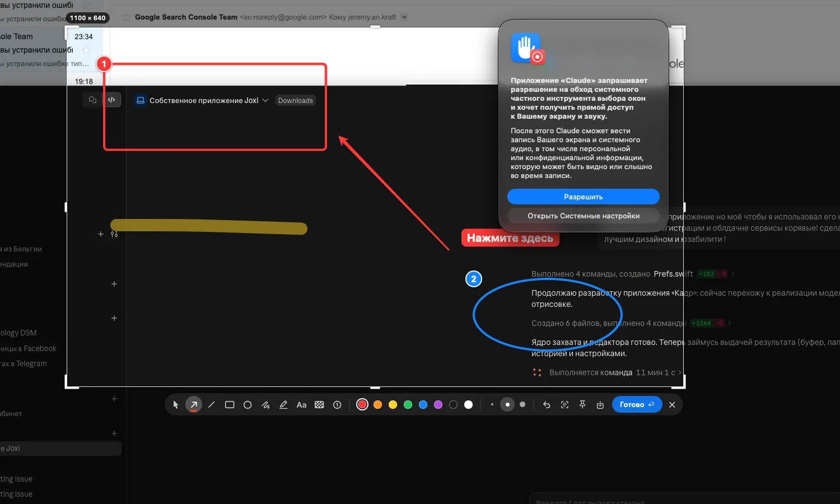Click the 'Готово' done button
The height and width of the screenshot is (504, 840).
tap(637, 405)
